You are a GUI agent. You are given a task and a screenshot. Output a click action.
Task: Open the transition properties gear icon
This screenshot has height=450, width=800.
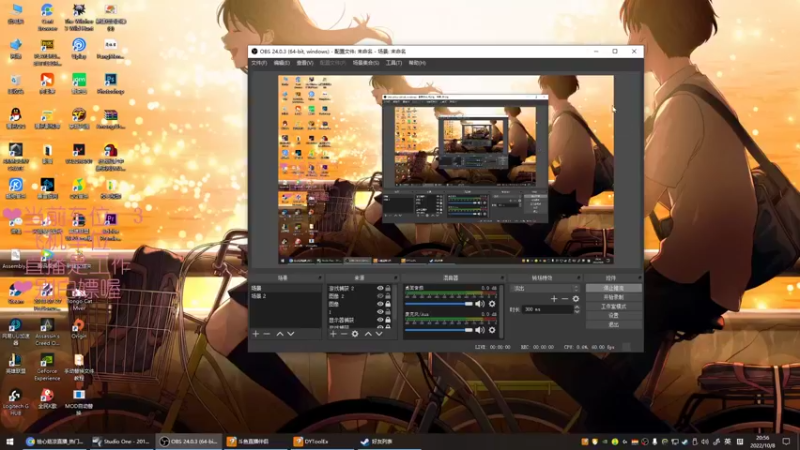pos(576,299)
